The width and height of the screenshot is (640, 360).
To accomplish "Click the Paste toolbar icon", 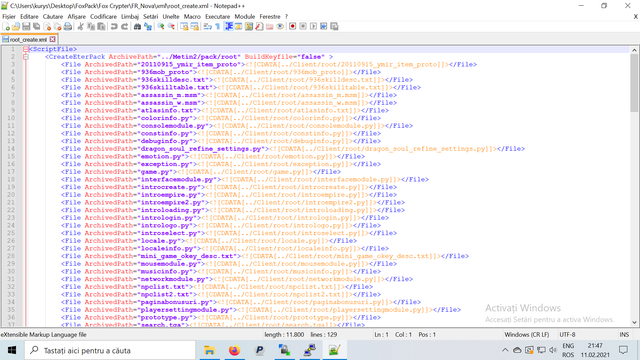I will 101,27.
